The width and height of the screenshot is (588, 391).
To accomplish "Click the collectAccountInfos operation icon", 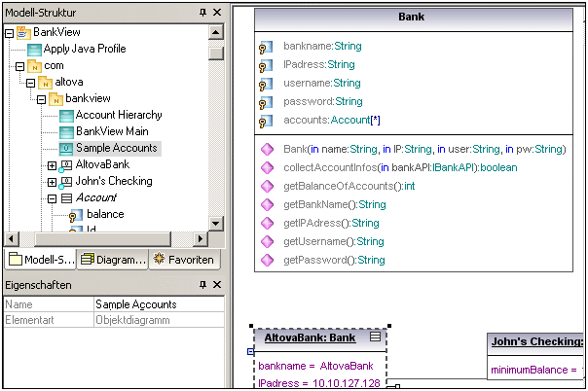I will point(267,168).
